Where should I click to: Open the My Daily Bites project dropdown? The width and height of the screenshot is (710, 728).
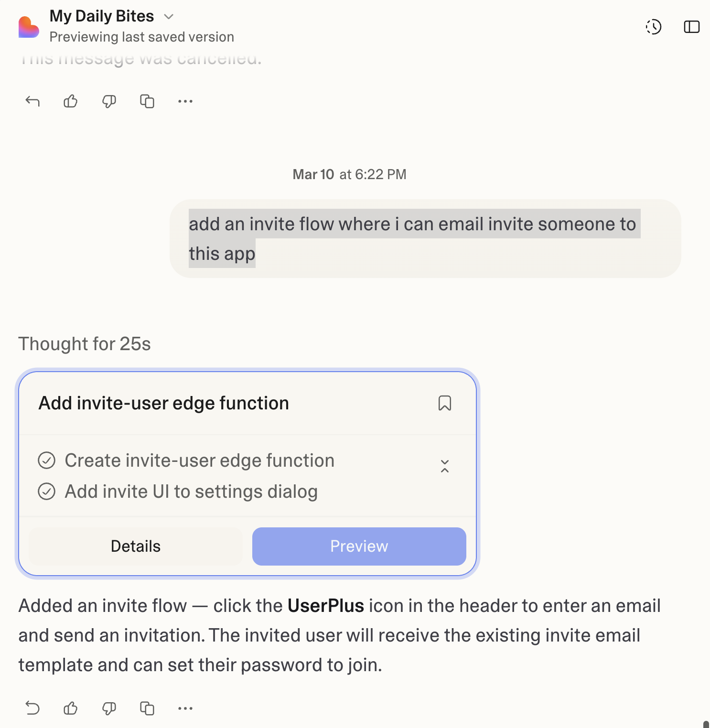coord(168,16)
